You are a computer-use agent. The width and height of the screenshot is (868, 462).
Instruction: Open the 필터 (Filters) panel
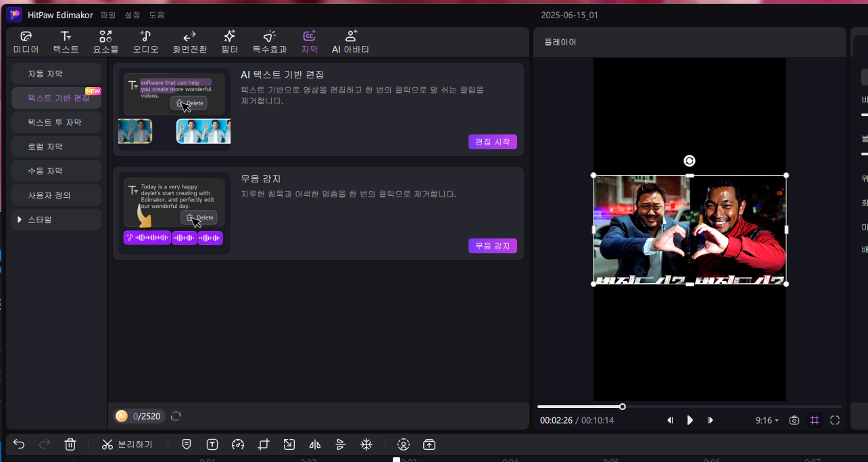point(230,42)
